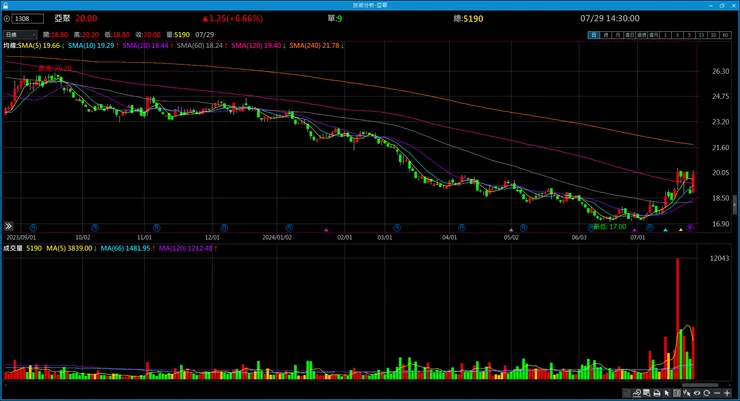The height and width of the screenshot is (401, 740).
Task: Click the yellow triangle marker after 07/01
Action: tap(681, 230)
